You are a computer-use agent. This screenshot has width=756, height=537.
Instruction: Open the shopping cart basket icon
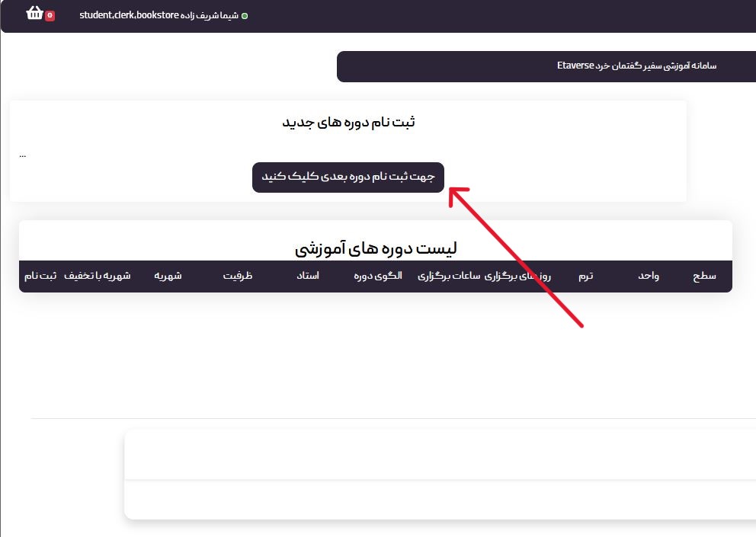pos(34,13)
